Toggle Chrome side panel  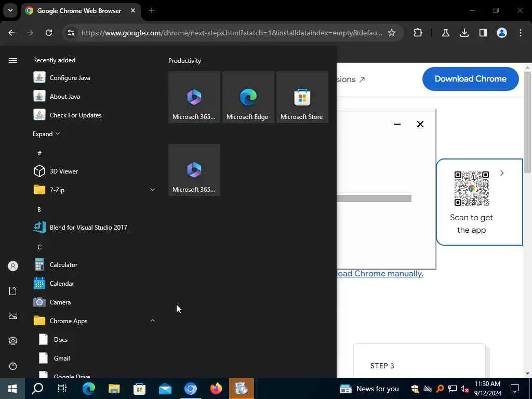point(483,33)
